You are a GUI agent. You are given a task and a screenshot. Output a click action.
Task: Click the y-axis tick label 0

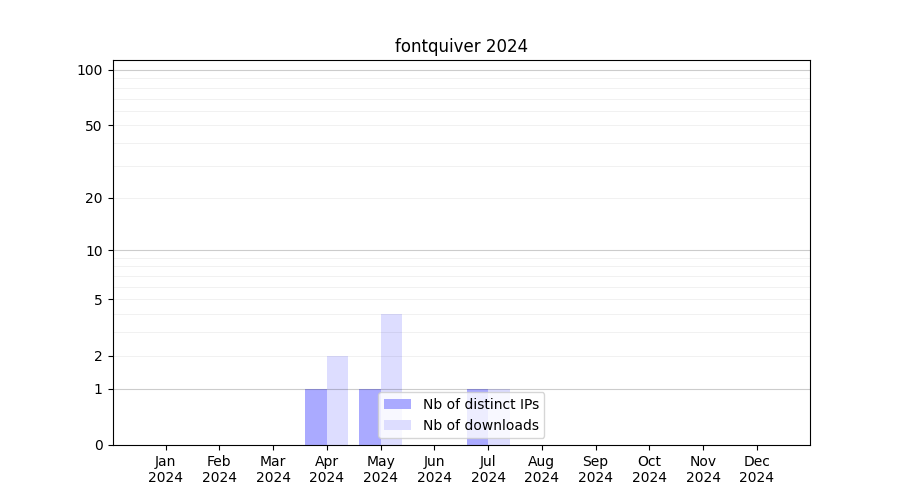98,445
